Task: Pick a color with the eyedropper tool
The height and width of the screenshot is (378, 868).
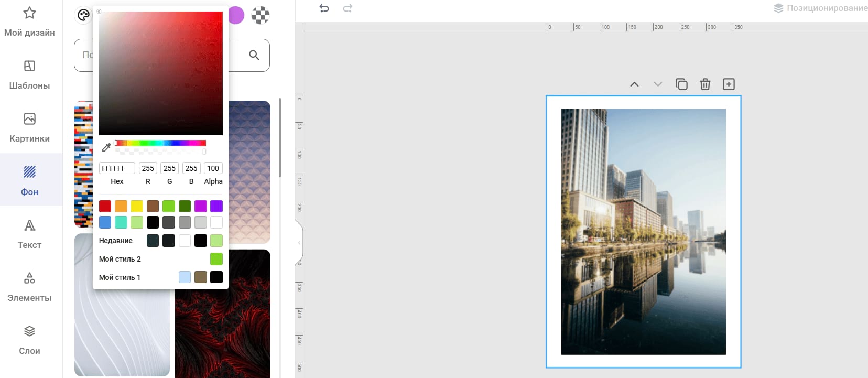Action: click(x=106, y=147)
